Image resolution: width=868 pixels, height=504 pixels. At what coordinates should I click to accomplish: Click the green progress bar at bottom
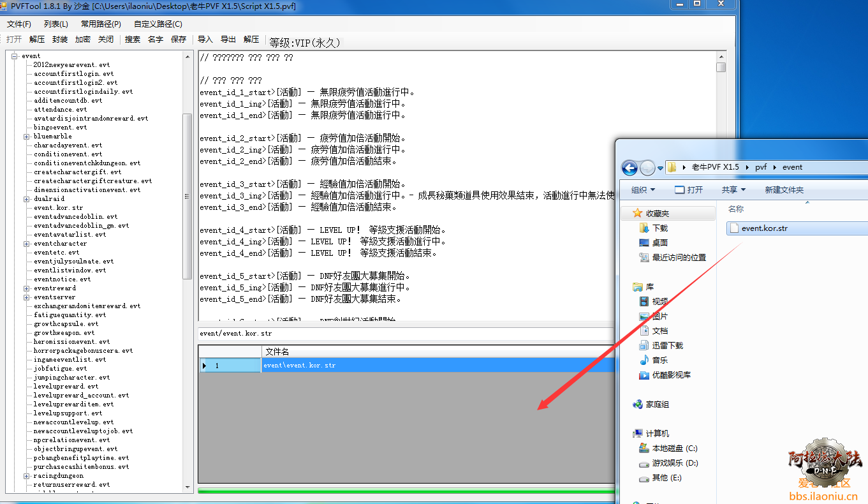click(406, 491)
